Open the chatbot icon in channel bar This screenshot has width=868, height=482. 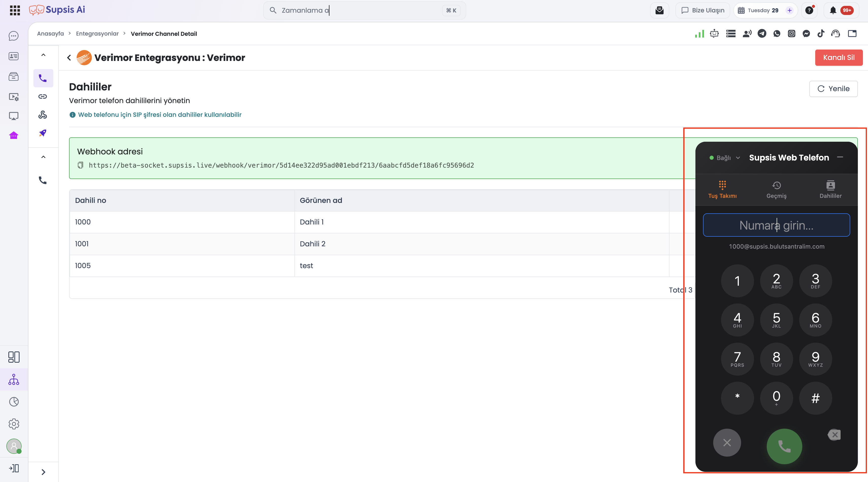pos(714,34)
